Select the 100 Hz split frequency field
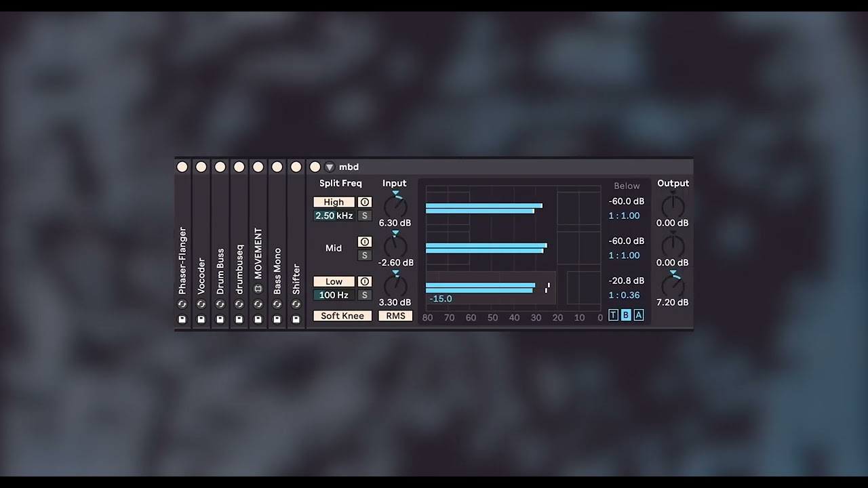The image size is (868, 488). pos(334,295)
